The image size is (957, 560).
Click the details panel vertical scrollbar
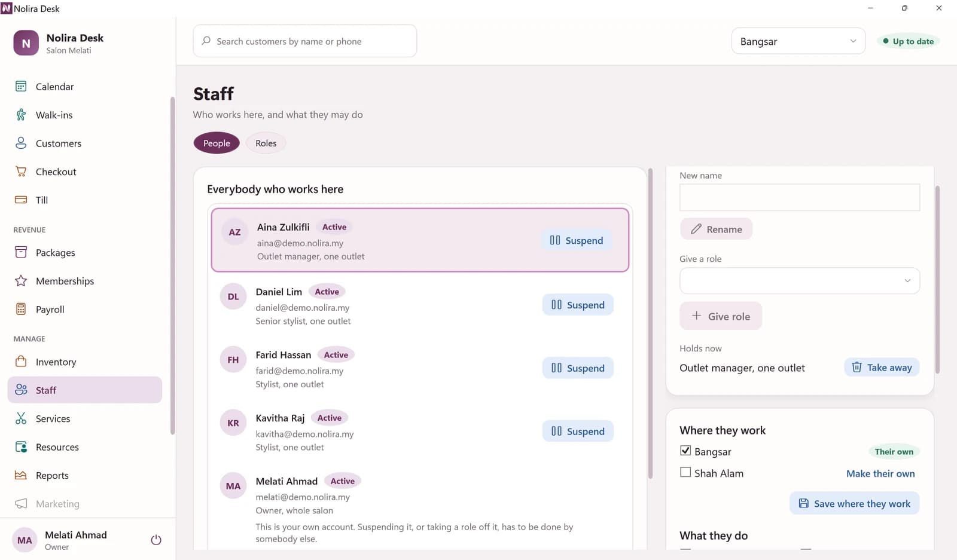937,280
